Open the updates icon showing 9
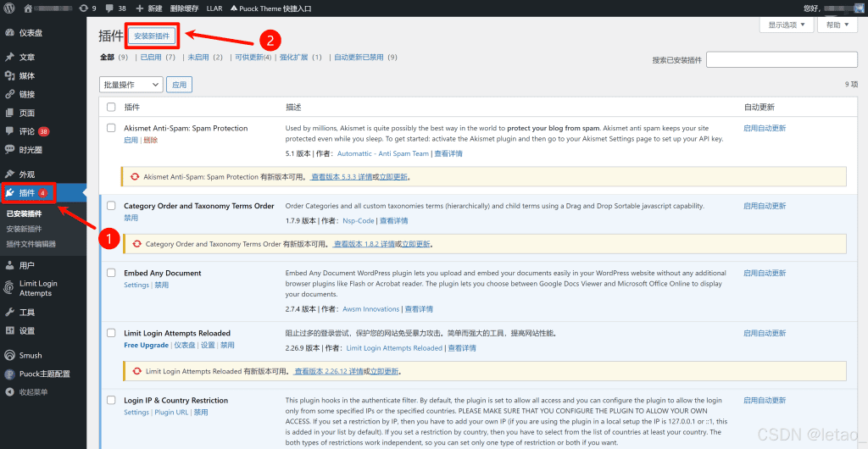 point(84,8)
